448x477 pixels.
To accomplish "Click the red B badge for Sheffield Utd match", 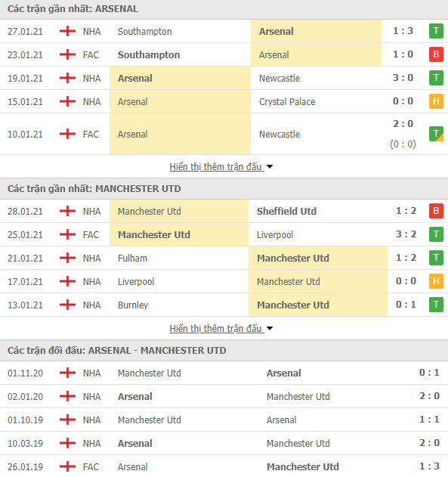I will (436, 211).
